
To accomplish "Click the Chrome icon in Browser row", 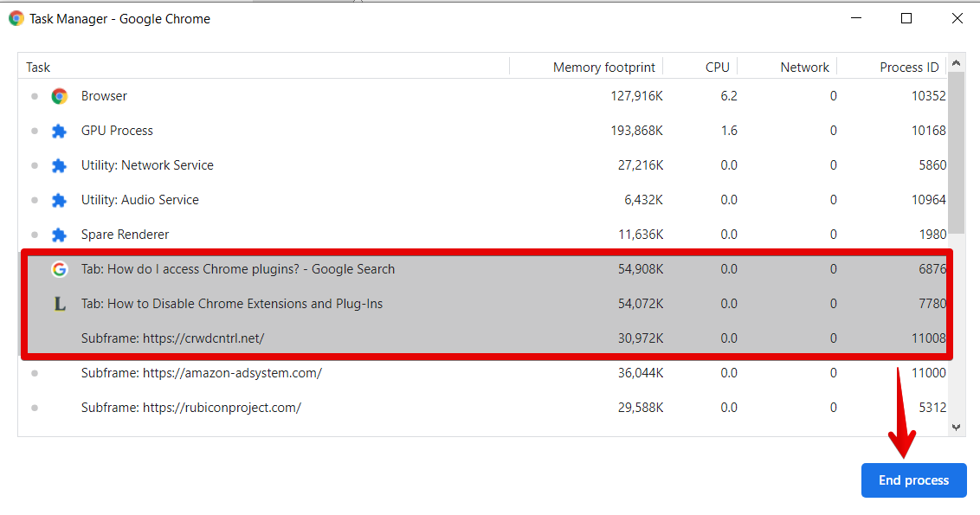I will coord(59,96).
